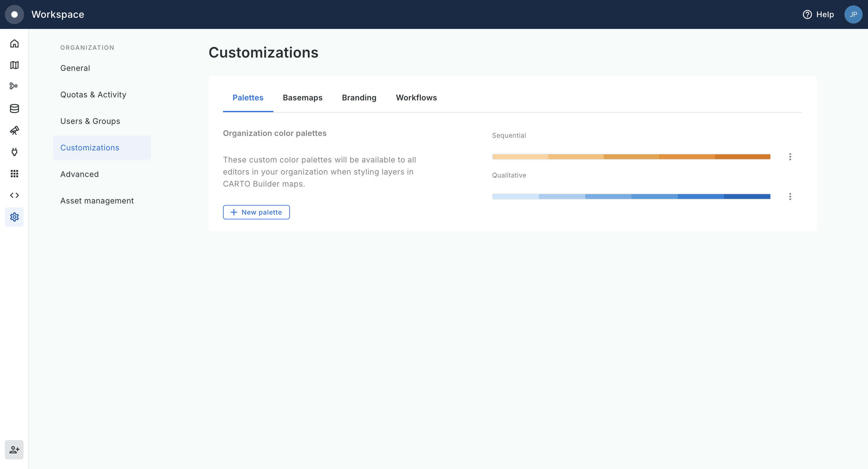This screenshot has height=469, width=868.
Task: Click the Workspace logo in the header
Action: pyautogui.click(x=14, y=14)
